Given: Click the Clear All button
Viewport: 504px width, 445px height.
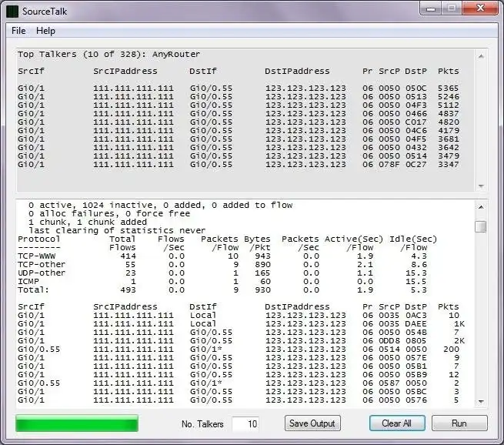Looking at the screenshot, I should [397, 423].
